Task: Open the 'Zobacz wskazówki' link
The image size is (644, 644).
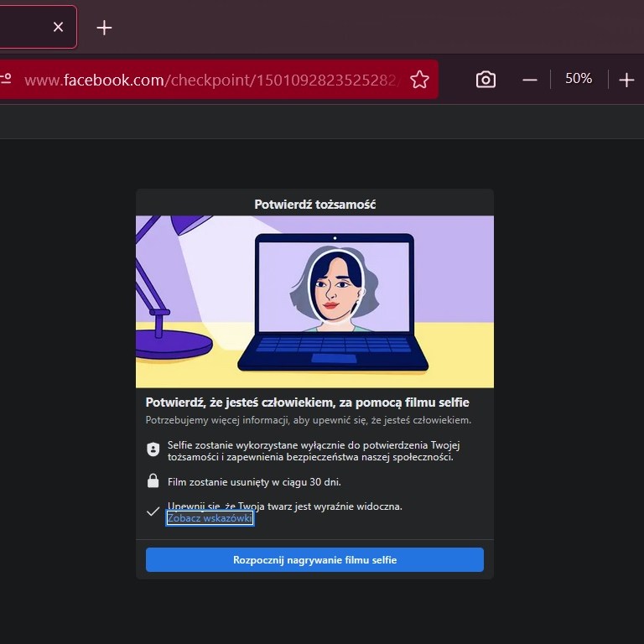Action: point(210,519)
